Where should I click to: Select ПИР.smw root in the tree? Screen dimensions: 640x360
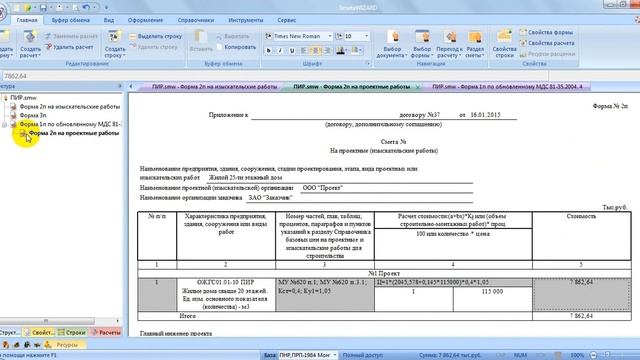coord(23,98)
